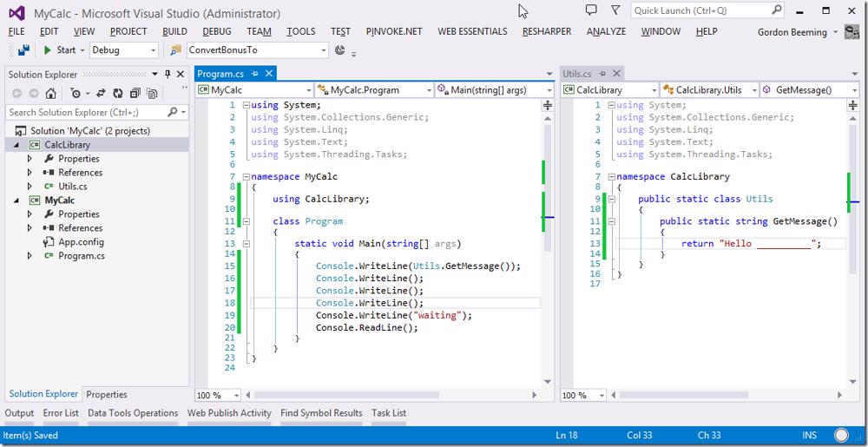Click the user account avatar picture

pyautogui.click(x=852, y=32)
